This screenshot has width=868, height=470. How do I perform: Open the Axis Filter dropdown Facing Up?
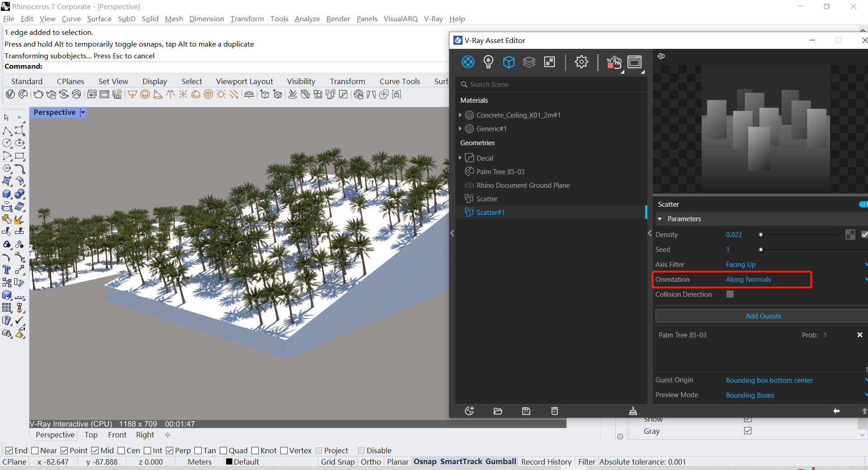tap(796, 265)
